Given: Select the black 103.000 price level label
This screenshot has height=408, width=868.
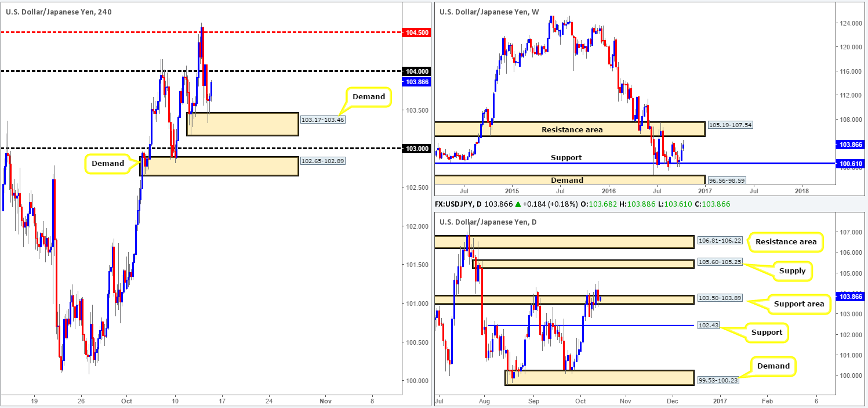Looking at the screenshot, I should click(416, 149).
